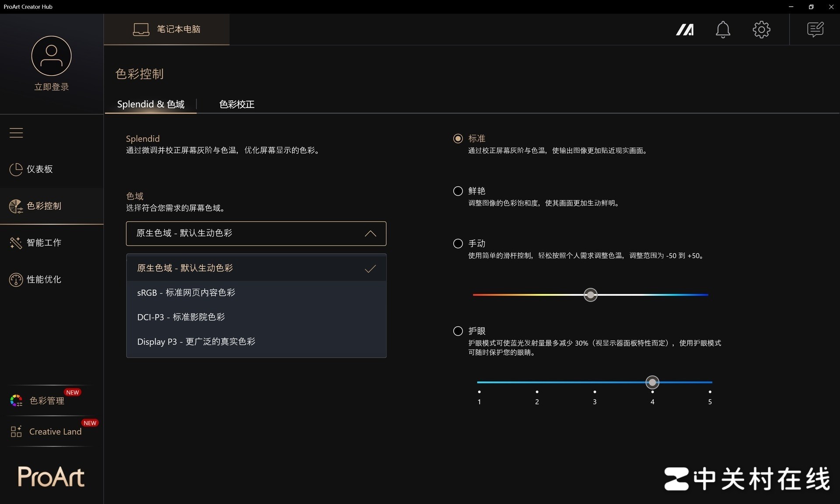
Task: Click the ASUS slash logo icon
Action: [685, 29]
